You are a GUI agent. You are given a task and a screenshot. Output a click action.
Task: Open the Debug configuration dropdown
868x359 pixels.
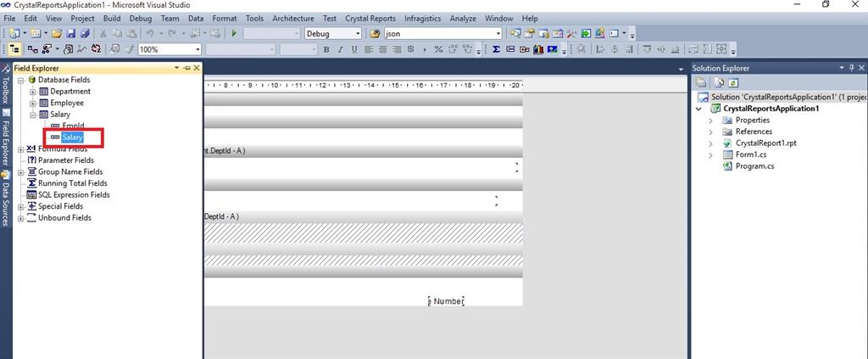click(358, 34)
